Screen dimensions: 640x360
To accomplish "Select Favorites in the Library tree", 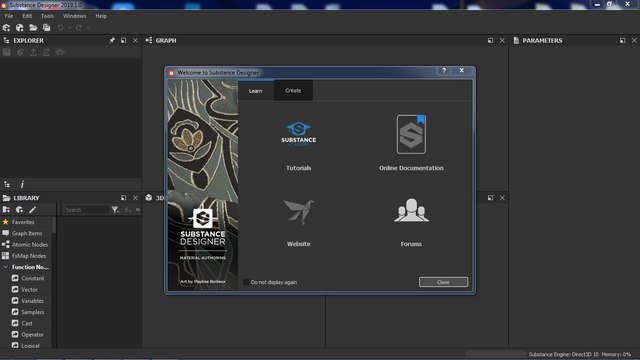I will [23, 222].
